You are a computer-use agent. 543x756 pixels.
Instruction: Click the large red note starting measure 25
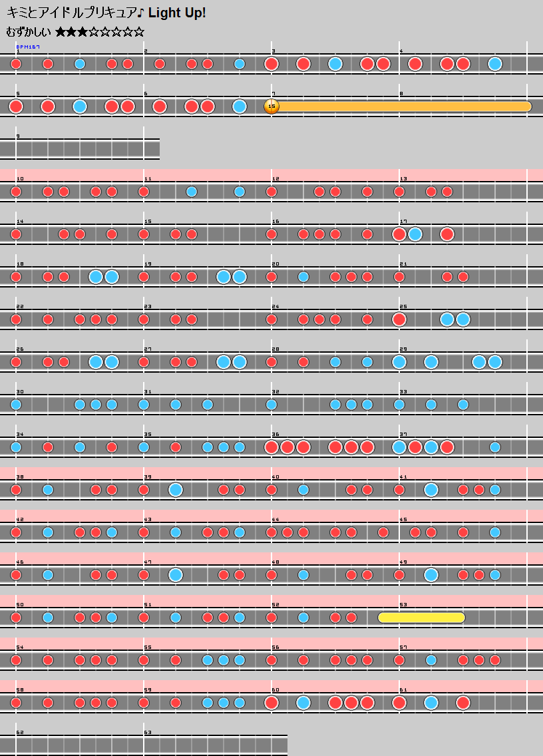click(x=399, y=319)
